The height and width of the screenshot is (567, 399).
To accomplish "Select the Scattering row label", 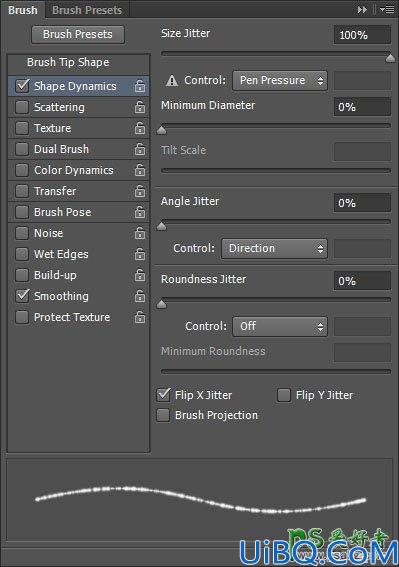I will [x=59, y=107].
